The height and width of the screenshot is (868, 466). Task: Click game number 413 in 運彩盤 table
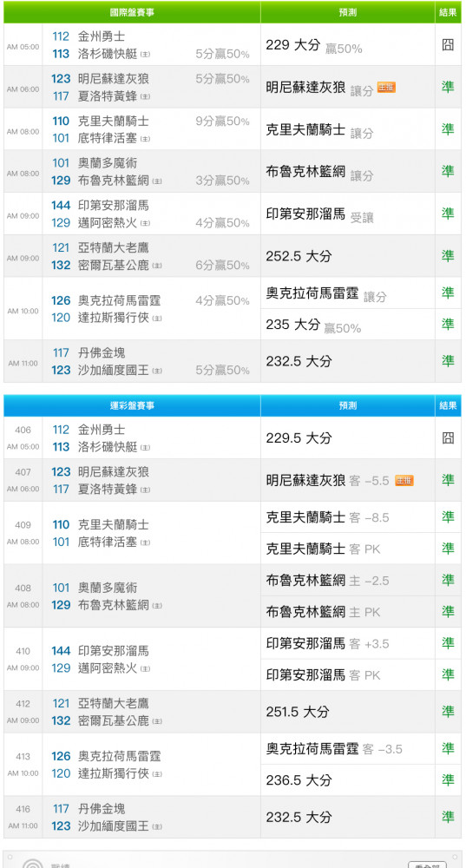tap(23, 757)
